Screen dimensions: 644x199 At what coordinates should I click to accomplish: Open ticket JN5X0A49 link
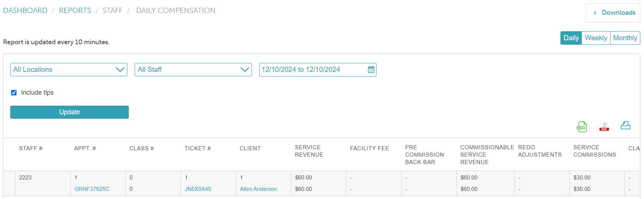[x=198, y=189]
